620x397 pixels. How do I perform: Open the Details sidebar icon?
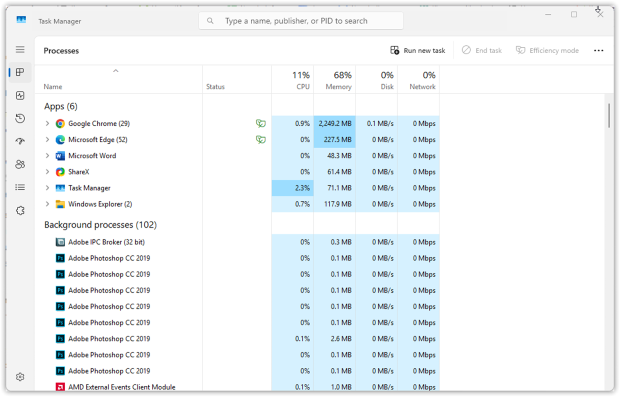click(20, 187)
